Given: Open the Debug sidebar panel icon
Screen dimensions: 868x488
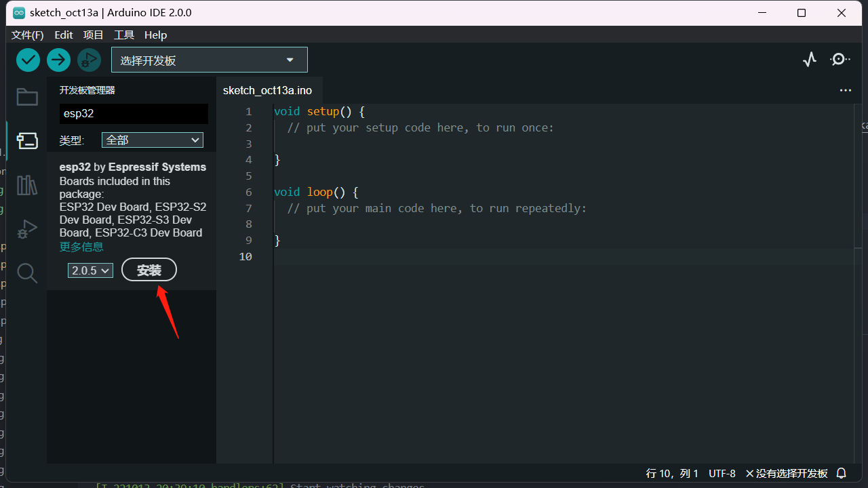Looking at the screenshot, I should coord(27,229).
